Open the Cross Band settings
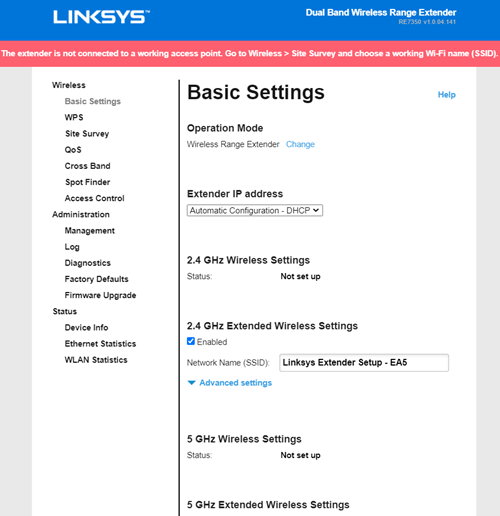 point(87,166)
